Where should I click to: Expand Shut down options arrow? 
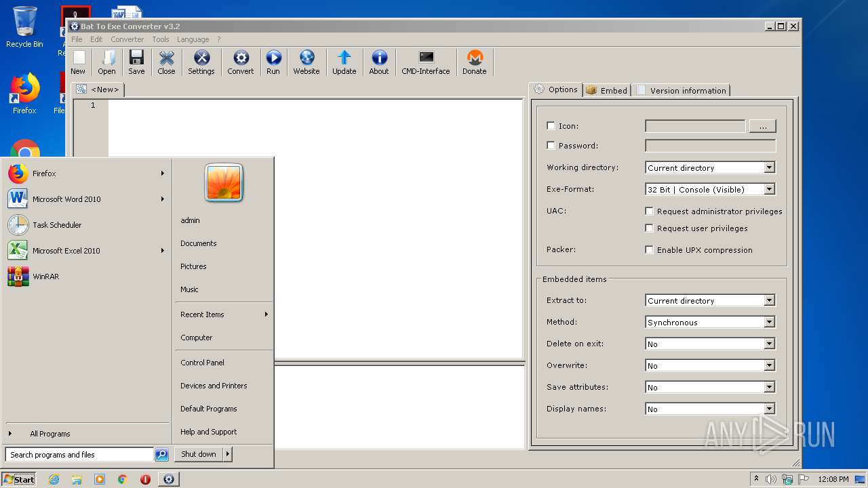pyautogui.click(x=228, y=454)
